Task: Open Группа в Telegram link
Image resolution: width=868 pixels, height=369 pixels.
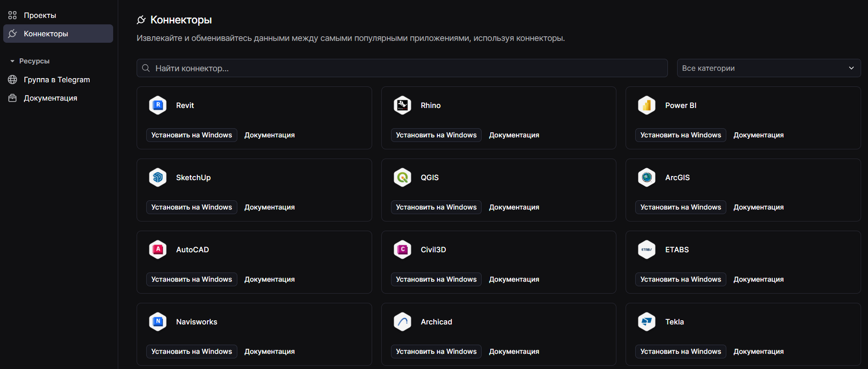Action: coord(58,79)
